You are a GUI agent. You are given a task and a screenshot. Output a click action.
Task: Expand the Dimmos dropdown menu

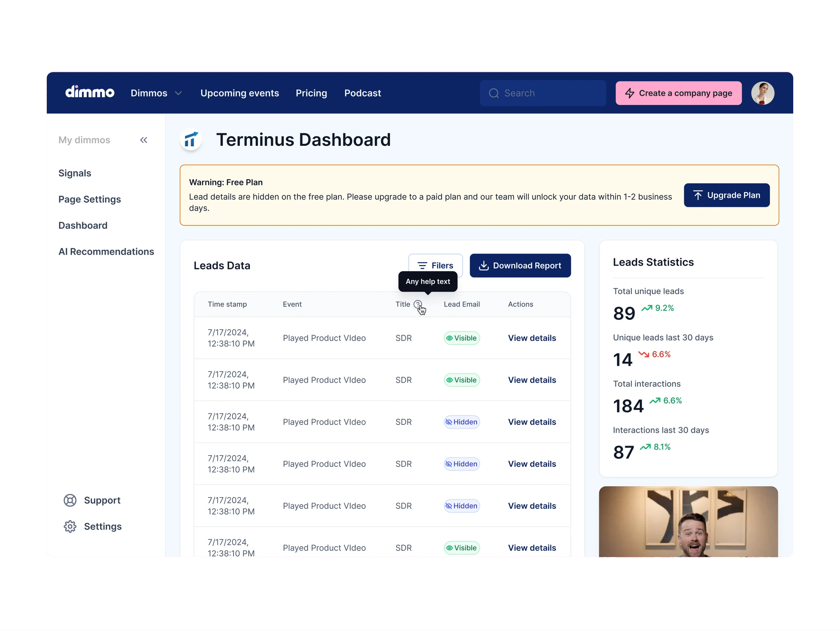(x=156, y=93)
